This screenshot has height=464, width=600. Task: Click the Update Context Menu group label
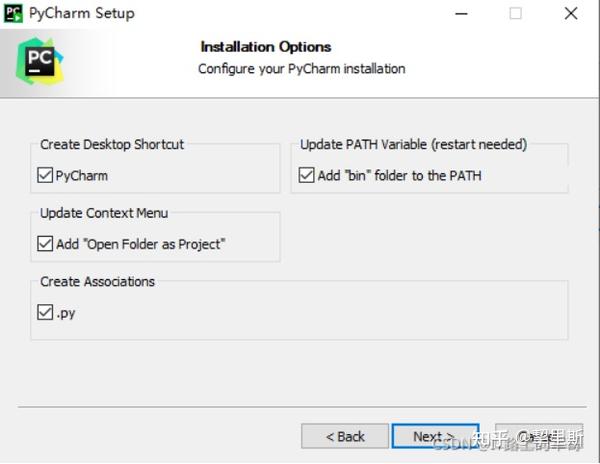click(104, 213)
